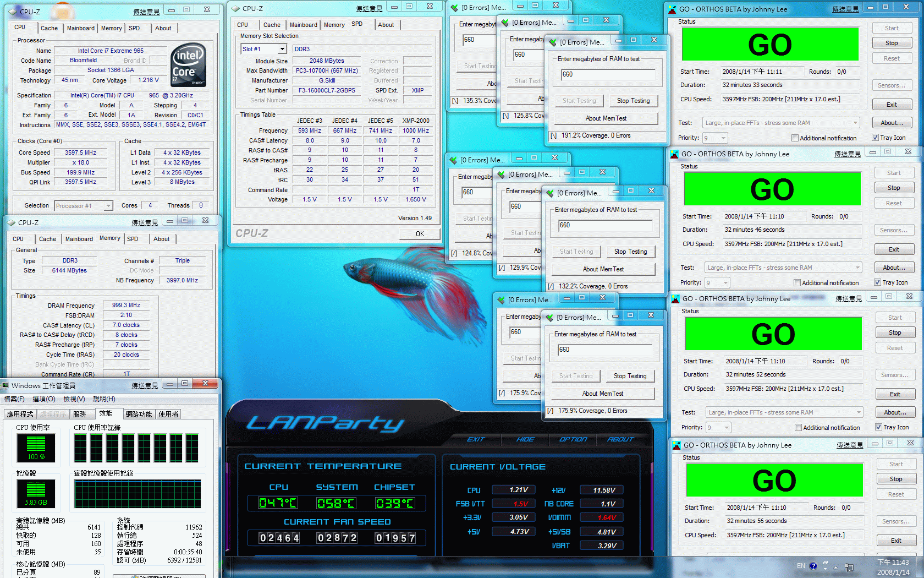Click the MemTest title icon of the 191.2% coverage window
The image size is (924, 578).
point(553,42)
